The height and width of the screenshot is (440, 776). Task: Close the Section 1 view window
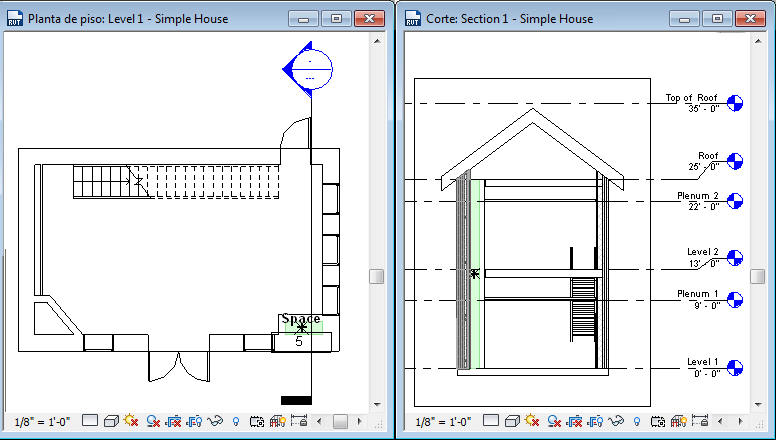tap(750, 19)
